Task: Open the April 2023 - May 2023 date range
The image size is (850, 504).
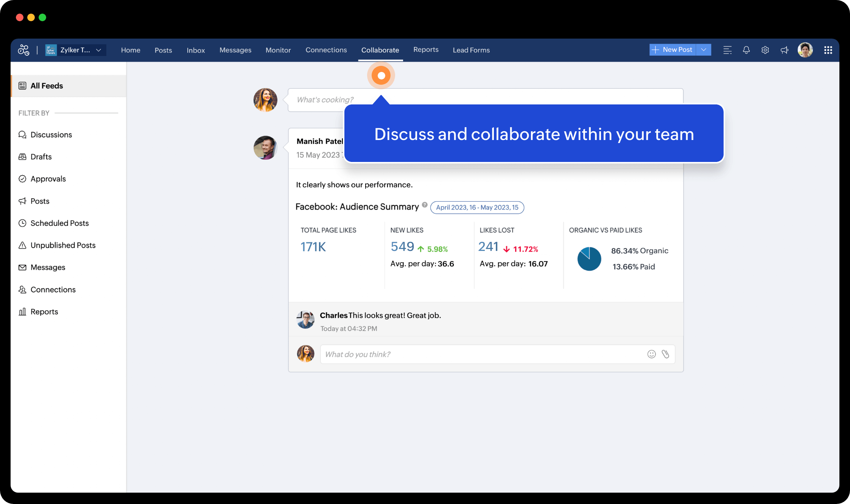Action: point(477,207)
